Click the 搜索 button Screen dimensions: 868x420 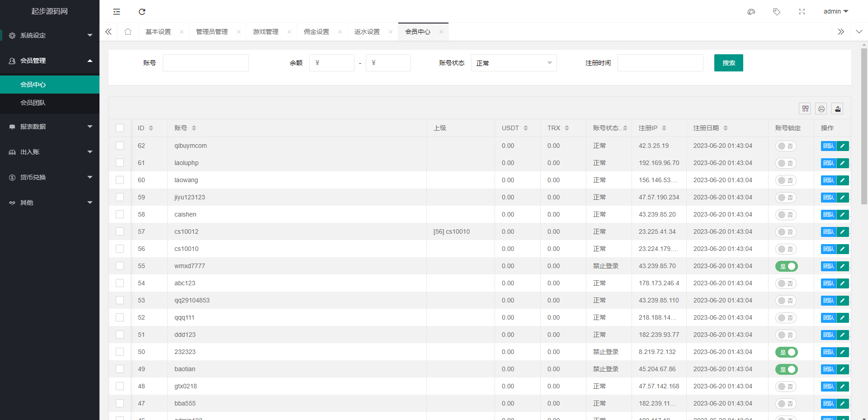tap(728, 63)
